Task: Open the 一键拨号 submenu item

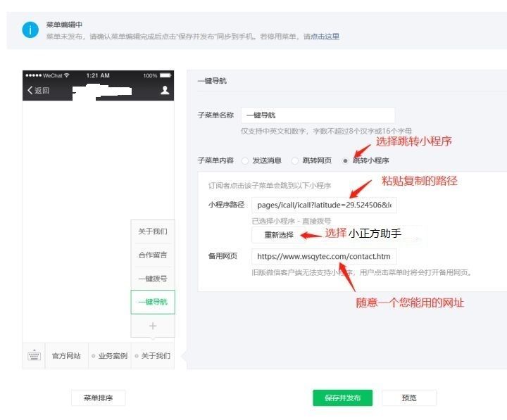Action: pyautogui.click(x=153, y=279)
